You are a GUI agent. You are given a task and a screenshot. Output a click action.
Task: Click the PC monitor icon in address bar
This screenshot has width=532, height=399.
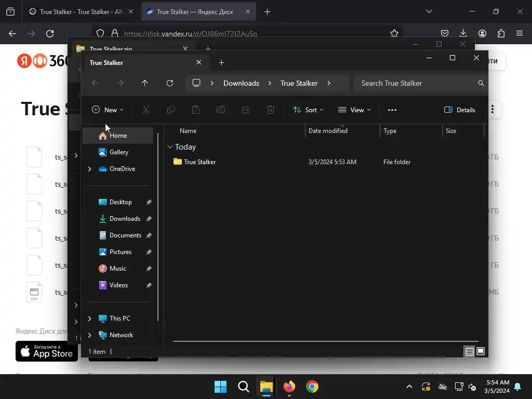coord(196,83)
